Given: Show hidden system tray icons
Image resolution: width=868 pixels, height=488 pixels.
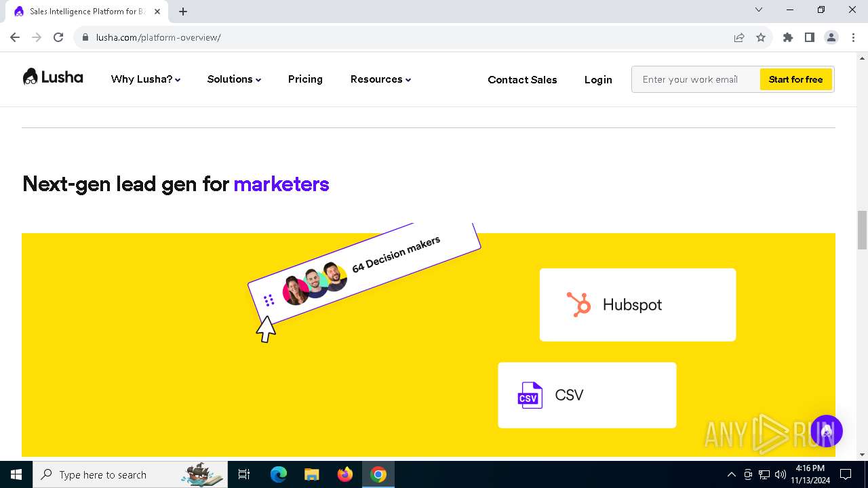Looking at the screenshot, I should click(x=731, y=474).
